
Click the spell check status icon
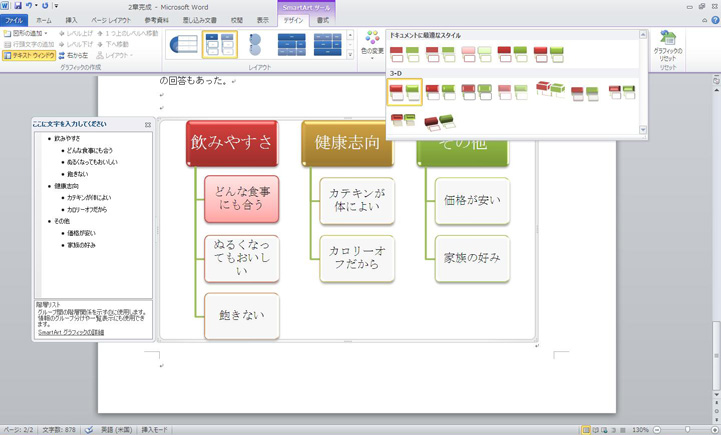click(89, 429)
